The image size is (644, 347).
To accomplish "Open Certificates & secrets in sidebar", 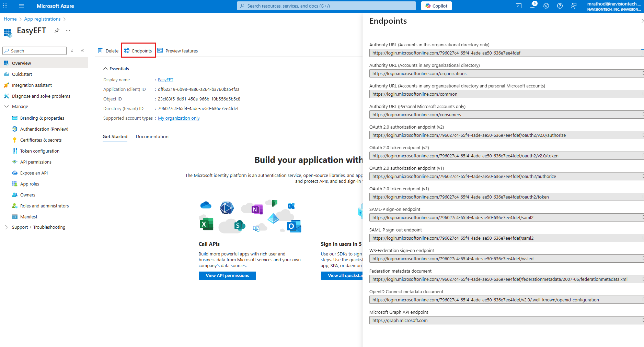I will [x=41, y=140].
